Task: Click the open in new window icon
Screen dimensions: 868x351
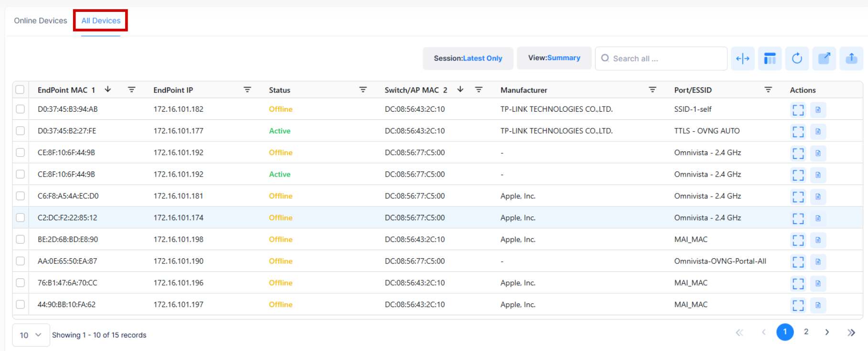Action: click(x=824, y=59)
